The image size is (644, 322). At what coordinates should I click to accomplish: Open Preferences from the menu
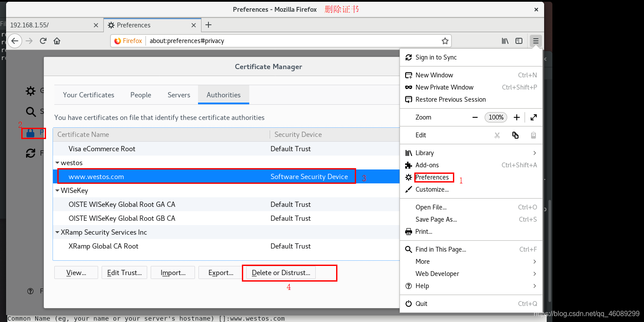coord(471,177)
